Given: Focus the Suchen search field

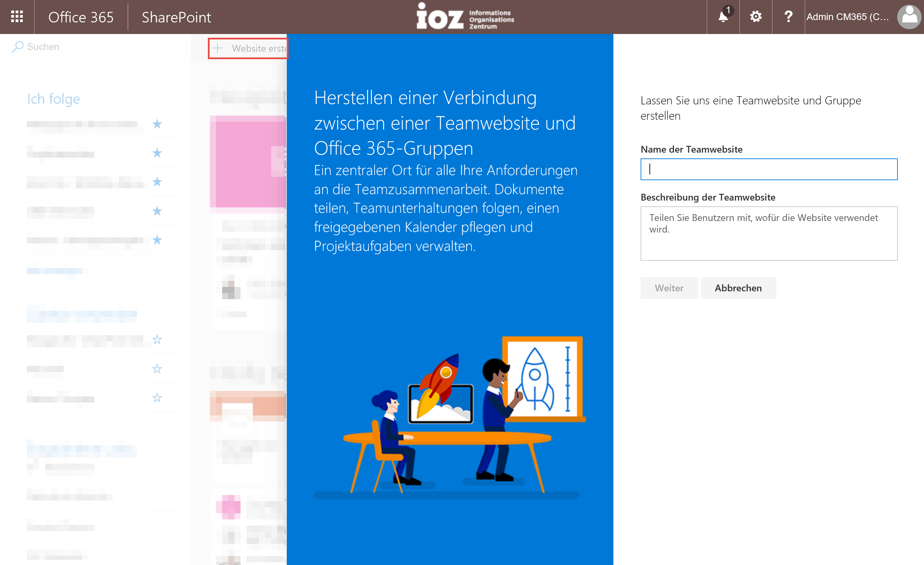Looking at the screenshot, I should click(96, 47).
